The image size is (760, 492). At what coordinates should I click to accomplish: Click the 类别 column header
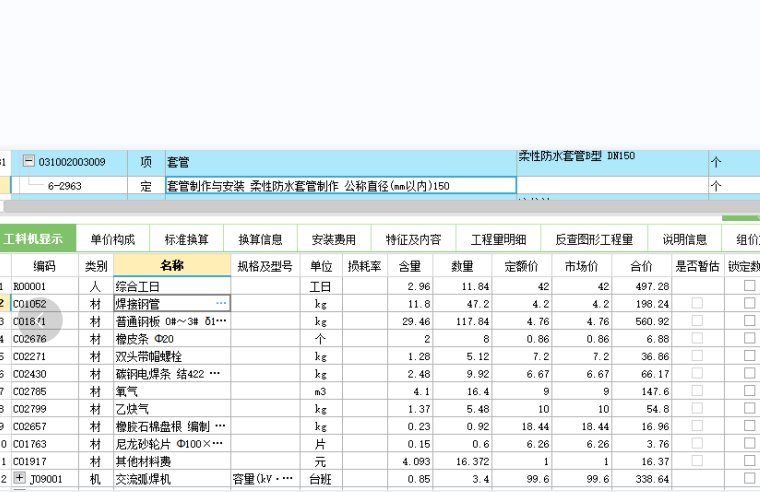coord(96,266)
